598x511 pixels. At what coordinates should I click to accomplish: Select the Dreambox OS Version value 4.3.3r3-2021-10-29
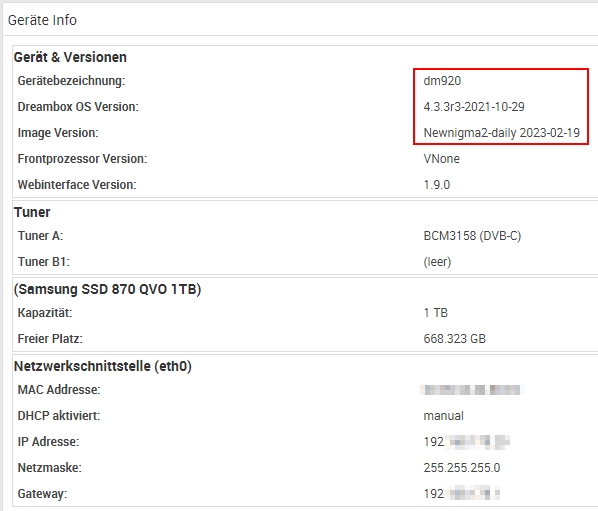pyautogui.click(x=474, y=107)
